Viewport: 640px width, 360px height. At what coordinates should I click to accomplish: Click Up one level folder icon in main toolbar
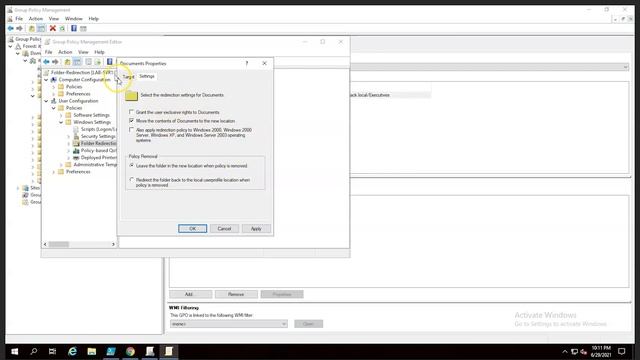31,29
